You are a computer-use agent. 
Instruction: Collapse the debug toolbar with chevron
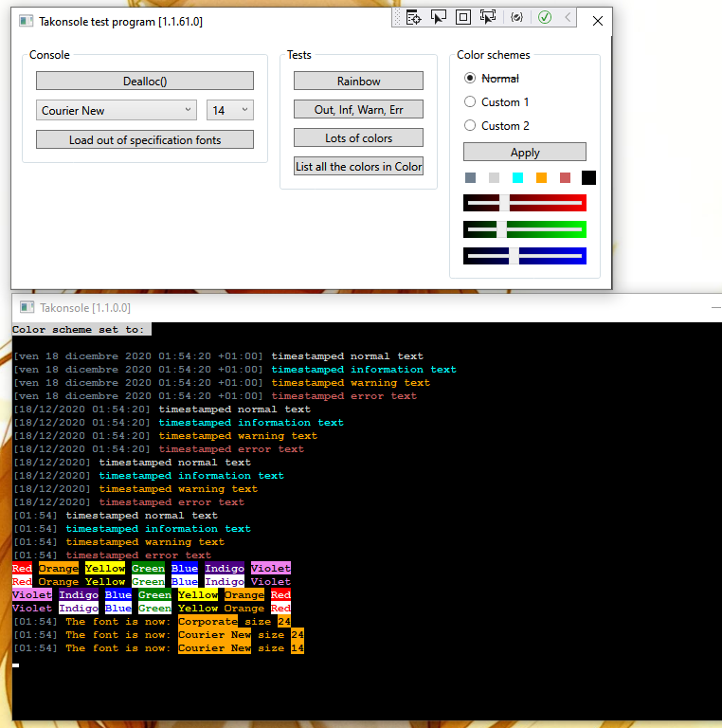[568, 18]
